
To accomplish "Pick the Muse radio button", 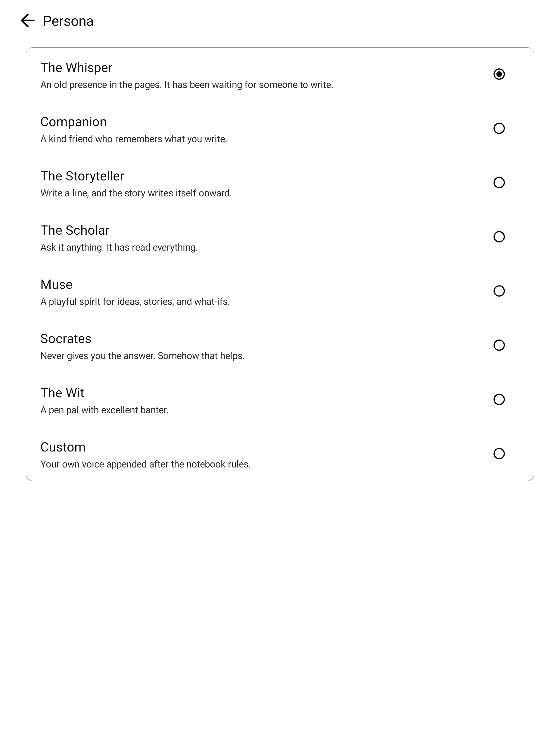I will click(x=499, y=291).
